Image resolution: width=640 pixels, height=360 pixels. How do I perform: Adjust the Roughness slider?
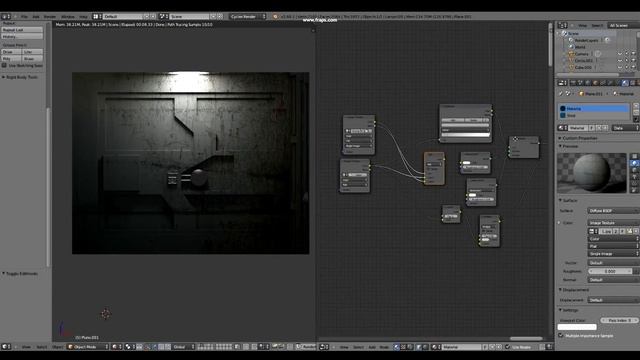click(610, 271)
